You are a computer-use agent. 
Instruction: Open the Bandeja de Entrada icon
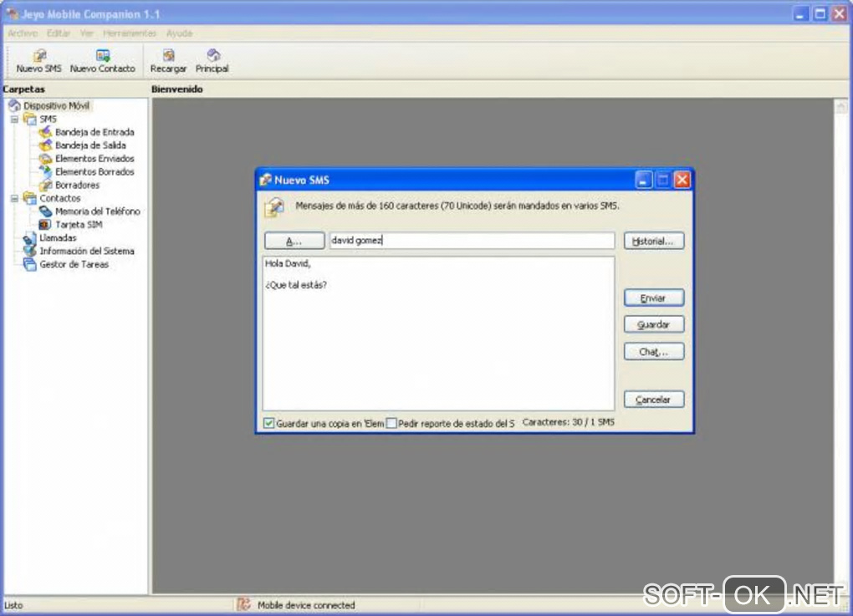pyautogui.click(x=46, y=132)
